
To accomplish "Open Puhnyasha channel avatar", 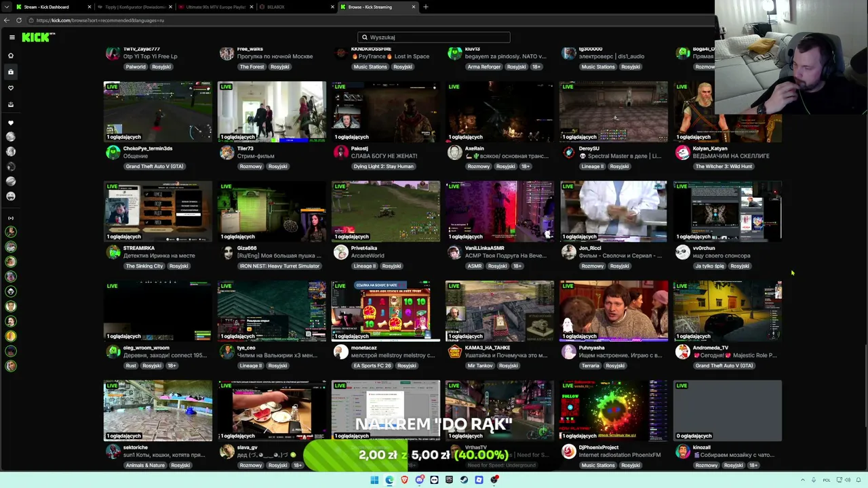I will point(569,352).
